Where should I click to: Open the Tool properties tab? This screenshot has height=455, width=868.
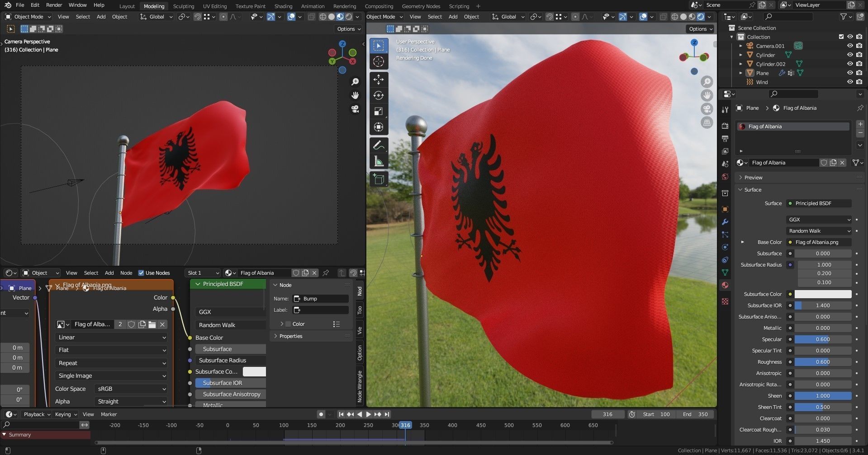pos(725,110)
